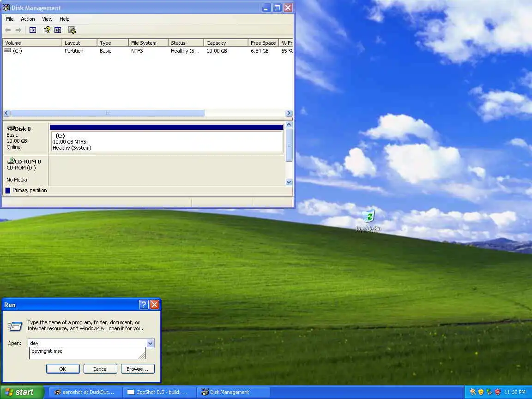Click the Windows key tray icon
Image resolution: width=532 pixels, height=399 pixels.
472,392
